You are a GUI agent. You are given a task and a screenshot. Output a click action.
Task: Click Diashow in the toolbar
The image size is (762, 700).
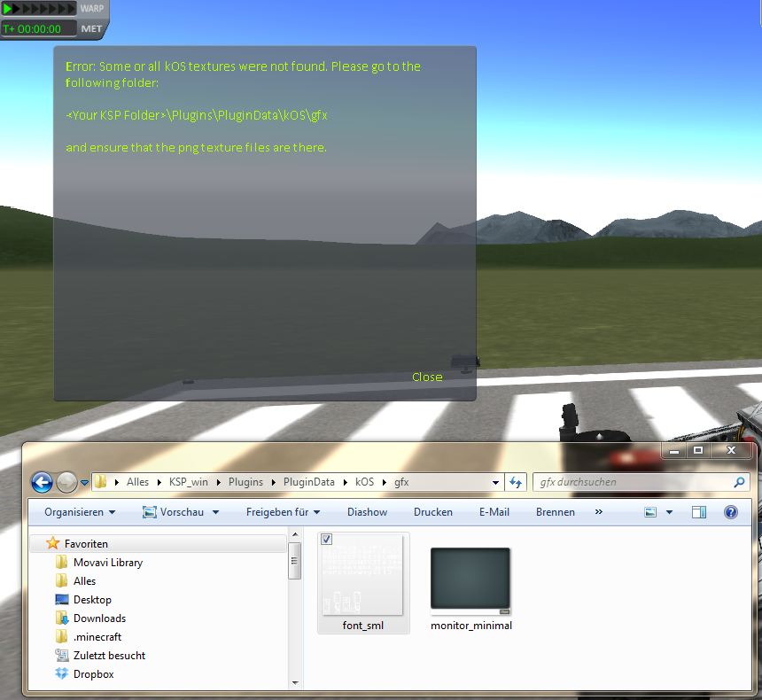tap(367, 512)
